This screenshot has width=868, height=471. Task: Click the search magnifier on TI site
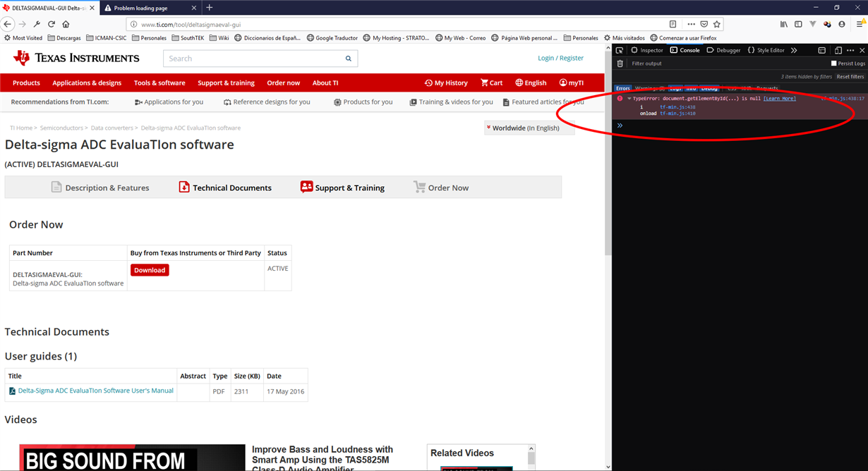point(348,59)
